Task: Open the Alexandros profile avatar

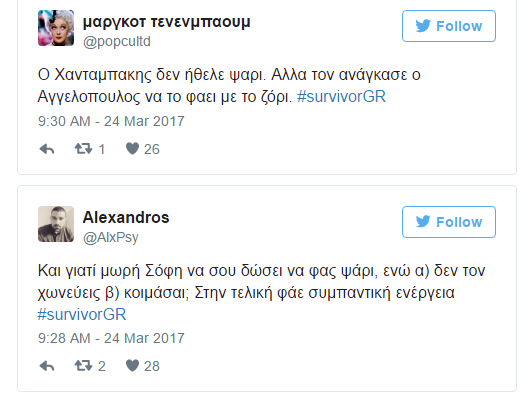Action: [56, 224]
